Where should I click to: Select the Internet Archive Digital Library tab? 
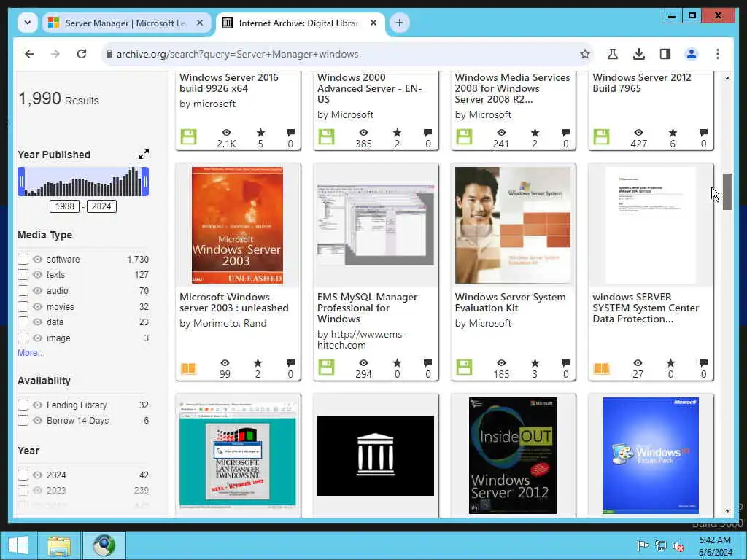301,23
